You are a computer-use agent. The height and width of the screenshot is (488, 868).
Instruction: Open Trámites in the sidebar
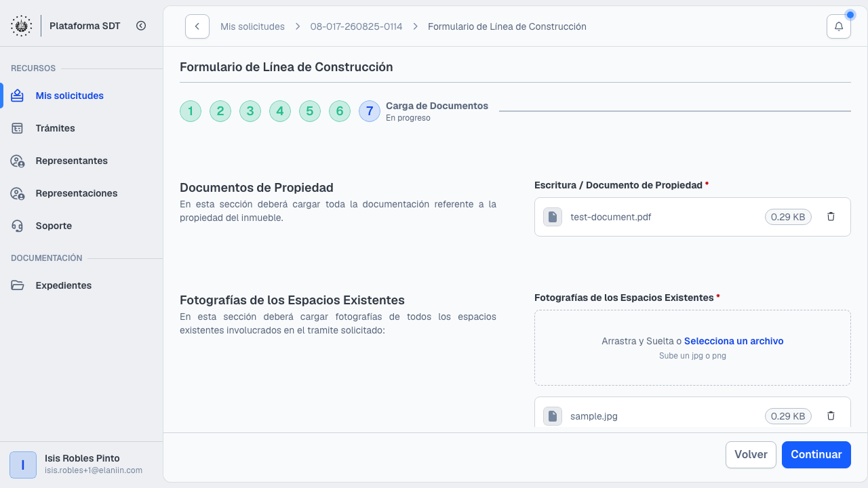81,128
